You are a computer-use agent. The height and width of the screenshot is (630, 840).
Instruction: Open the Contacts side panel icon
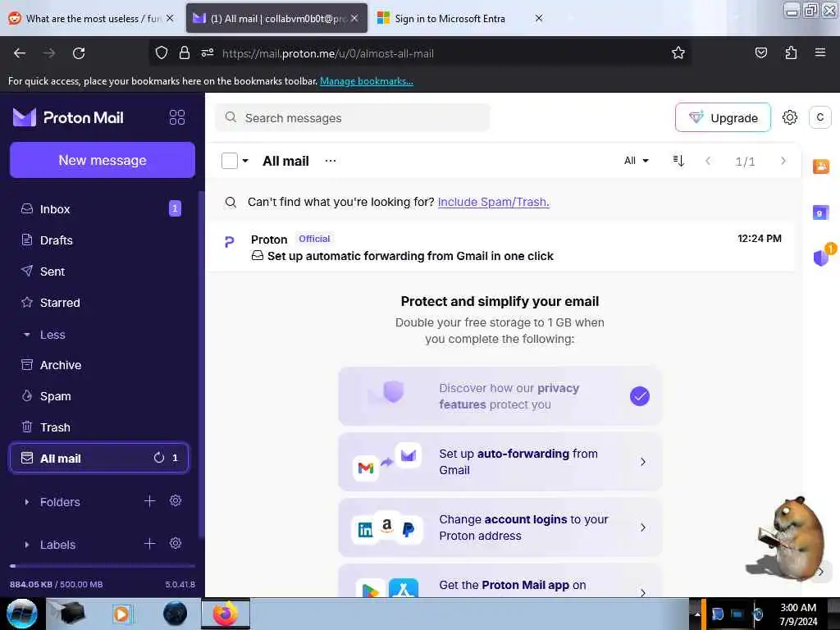click(820, 166)
